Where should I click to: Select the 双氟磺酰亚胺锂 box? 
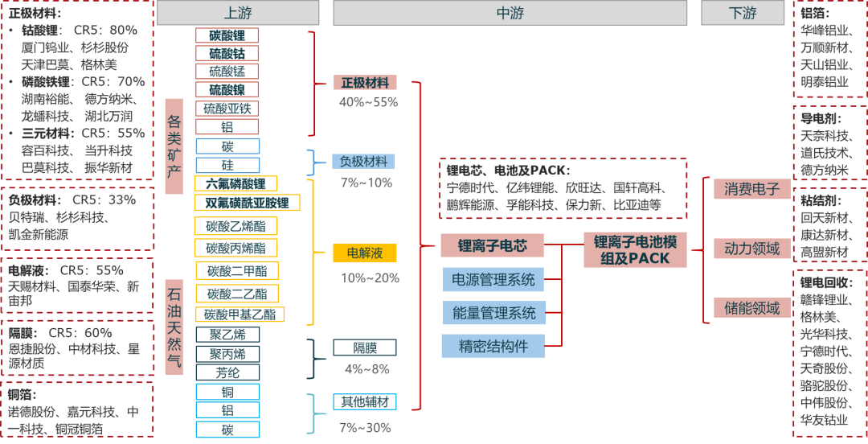click(248, 203)
